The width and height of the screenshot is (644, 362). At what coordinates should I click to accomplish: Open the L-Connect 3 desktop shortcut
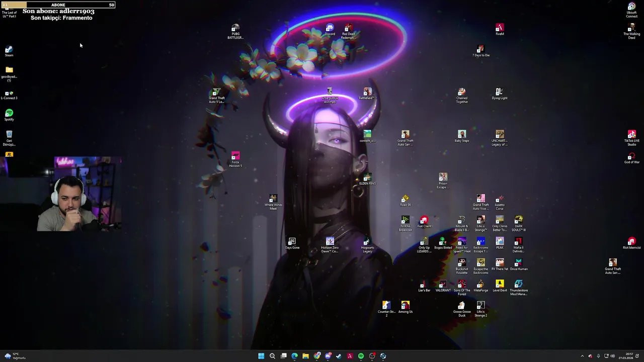9,95
